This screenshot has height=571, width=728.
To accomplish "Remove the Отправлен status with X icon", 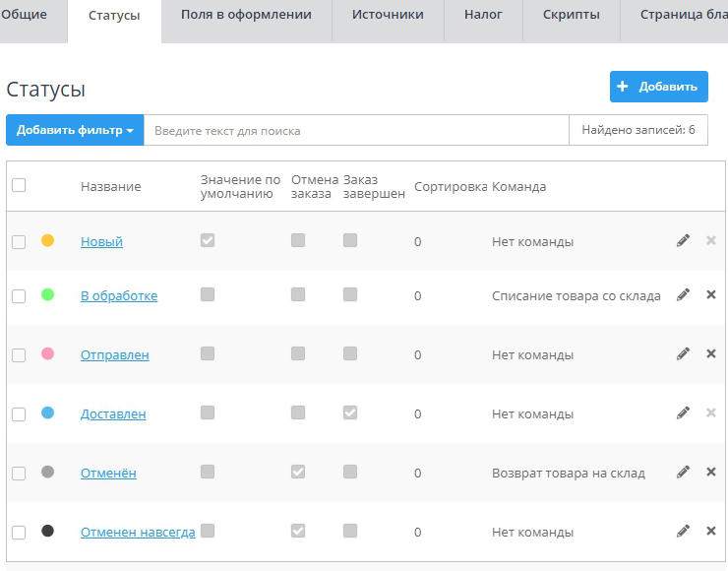I will [711, 353].
